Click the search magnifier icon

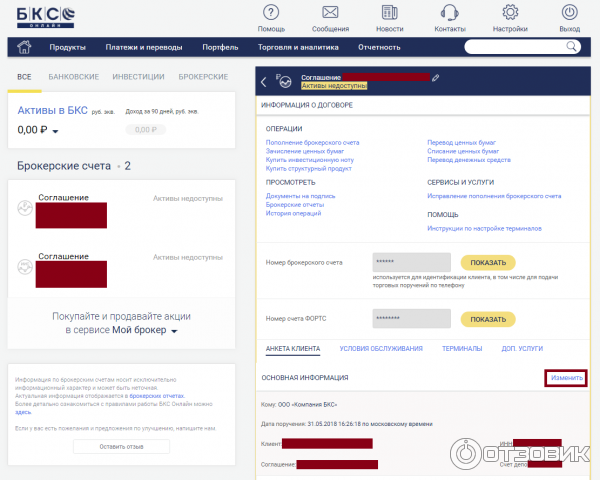[x=572, y=47]
